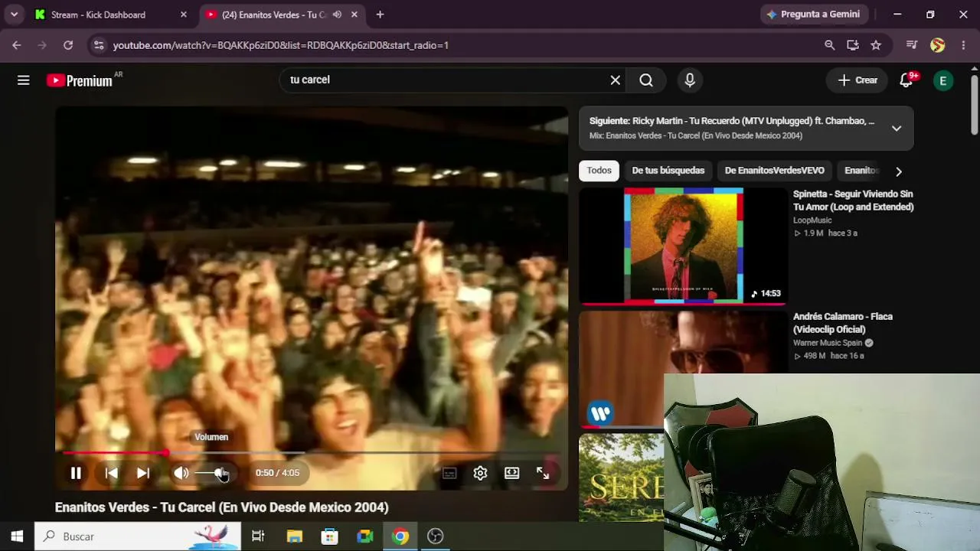Click the page vertical scrollbar
The width and height of the screenshot is (980, 551).
coord(975,103)
